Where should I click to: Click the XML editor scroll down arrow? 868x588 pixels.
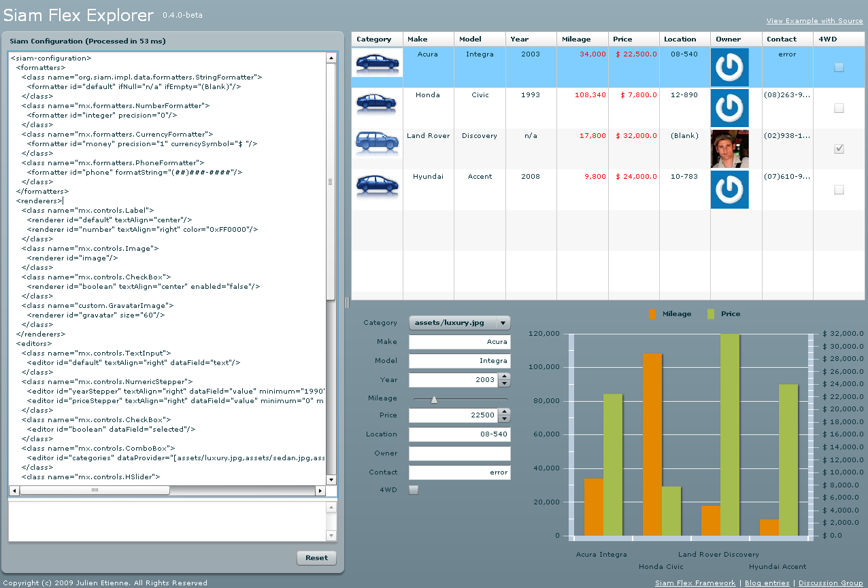[x=331, y=480]
